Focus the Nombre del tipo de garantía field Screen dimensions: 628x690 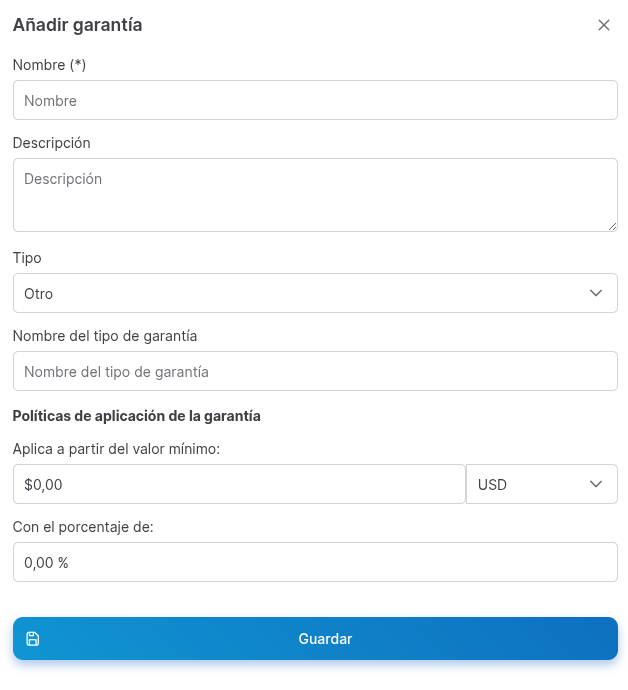[315, 371]
